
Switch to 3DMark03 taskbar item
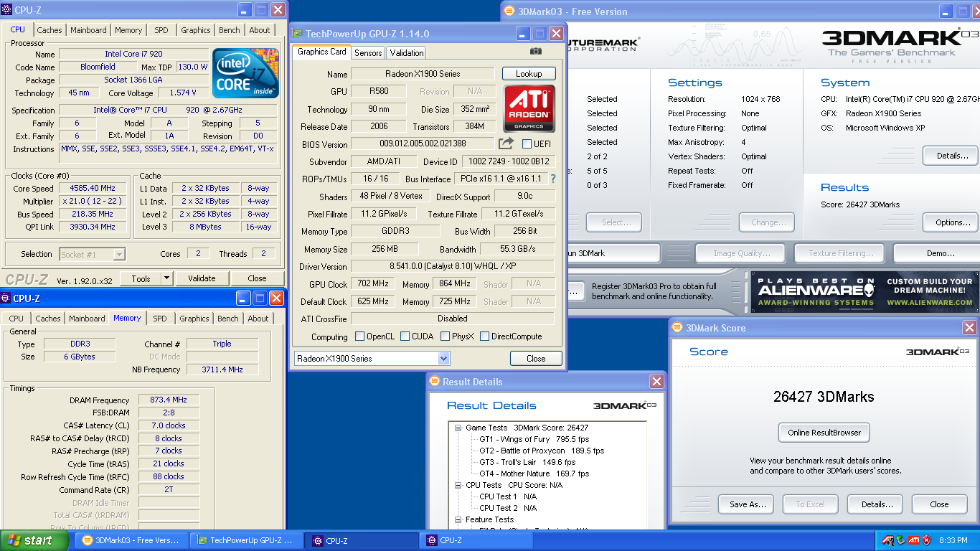[x=132, y=540]
